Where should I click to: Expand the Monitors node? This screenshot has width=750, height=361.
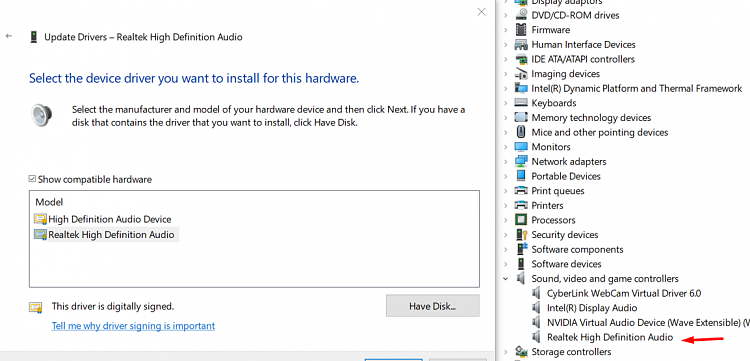(x=506, y=147)
